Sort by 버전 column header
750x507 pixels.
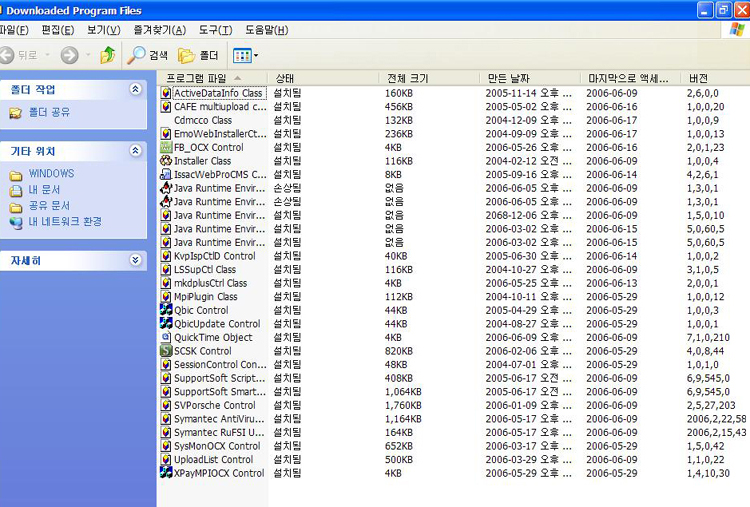715,78
